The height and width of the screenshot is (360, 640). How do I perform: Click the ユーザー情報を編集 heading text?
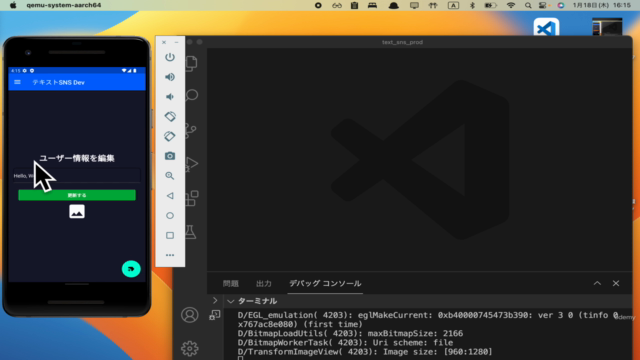tap(77, 158)
